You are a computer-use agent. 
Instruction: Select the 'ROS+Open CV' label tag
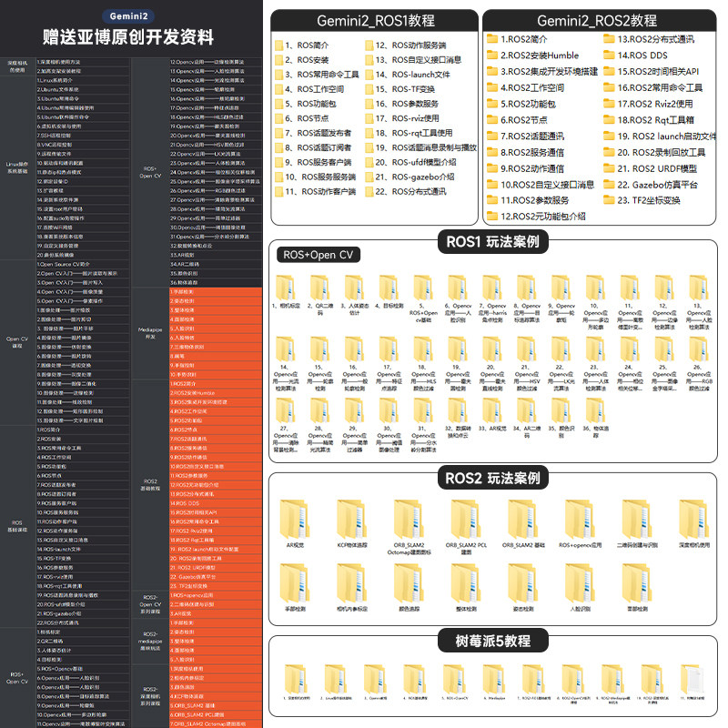(318, 255)
